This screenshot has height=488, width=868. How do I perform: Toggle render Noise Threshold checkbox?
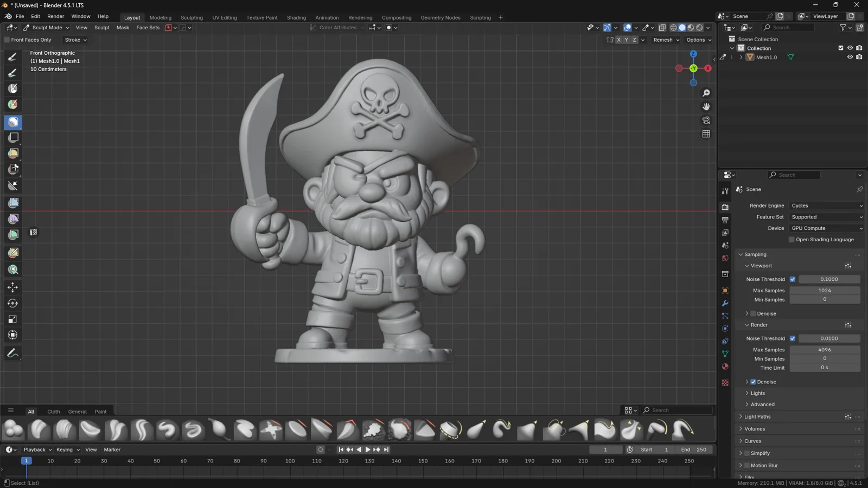(793, 338)
